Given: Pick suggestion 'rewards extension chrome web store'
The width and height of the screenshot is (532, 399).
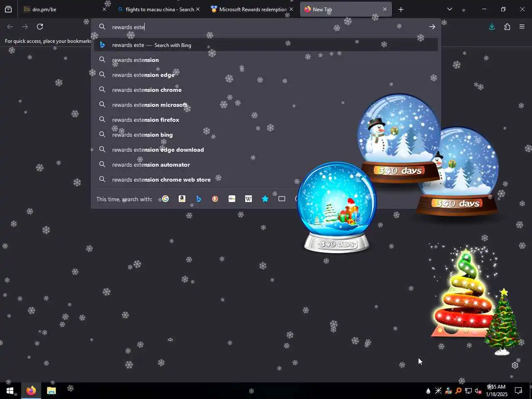Looking at the screenshot, I should [x=266, y=180].
